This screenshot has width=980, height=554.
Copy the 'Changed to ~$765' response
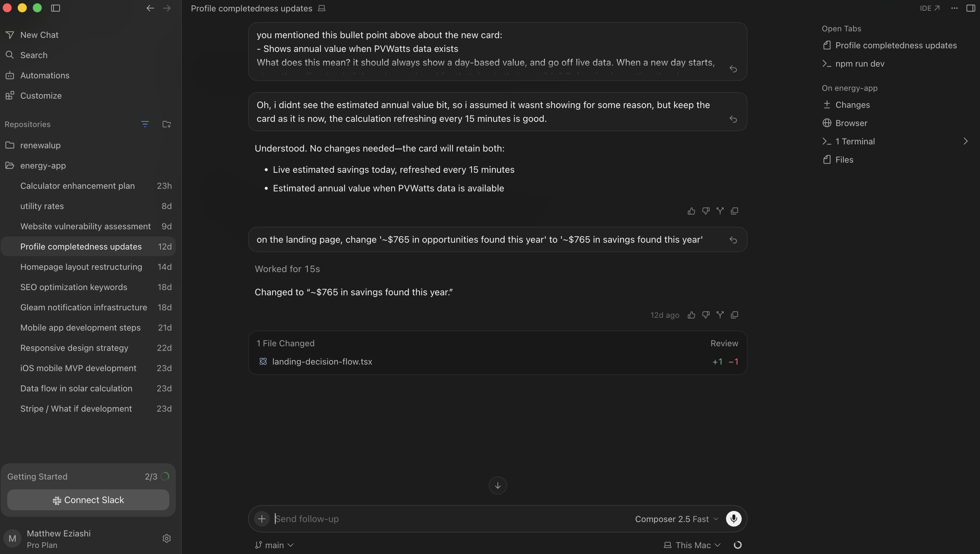734,315
